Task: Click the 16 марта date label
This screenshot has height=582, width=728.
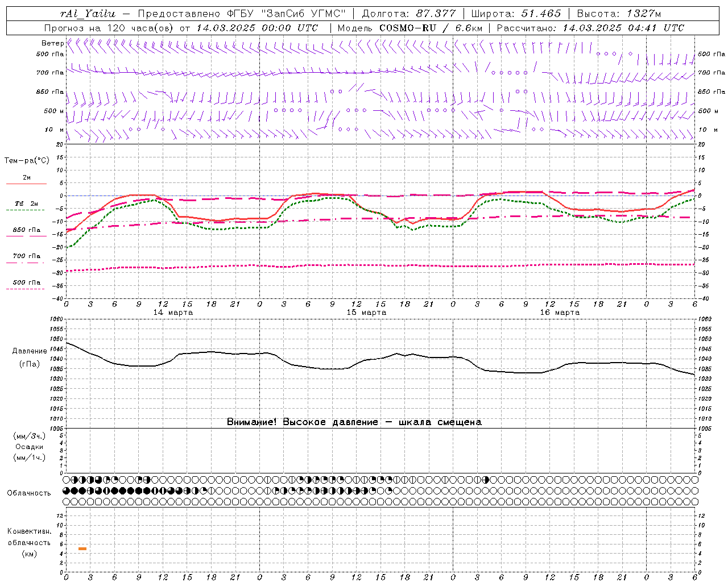Action: (560, 313)
